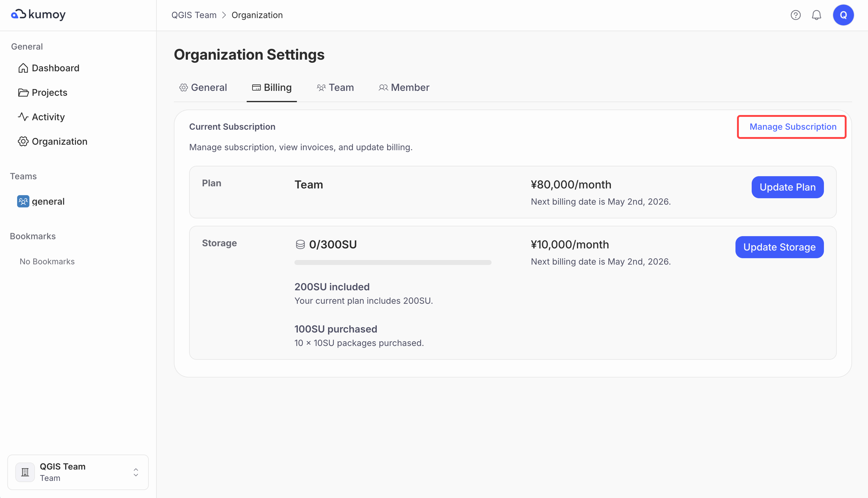Open Organization via the gear icon

(x=23, y=141)
